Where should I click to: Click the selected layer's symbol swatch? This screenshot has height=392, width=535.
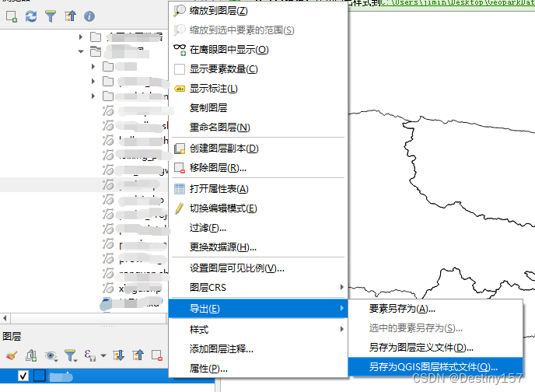[39, 376]
